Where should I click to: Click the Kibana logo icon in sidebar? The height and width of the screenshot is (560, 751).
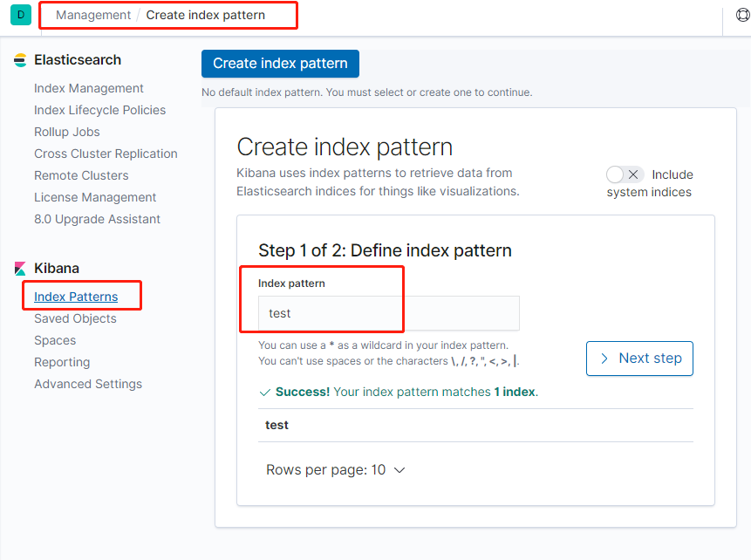(x=20, y=269)
